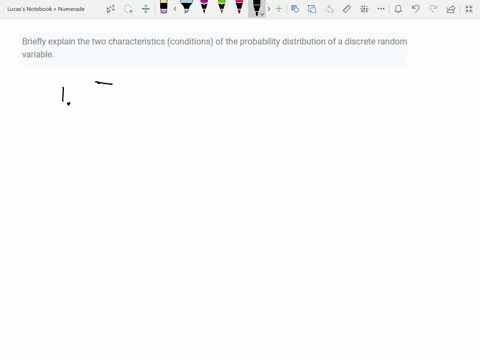Click the insert or remove space tool

(x=146, y=9)
